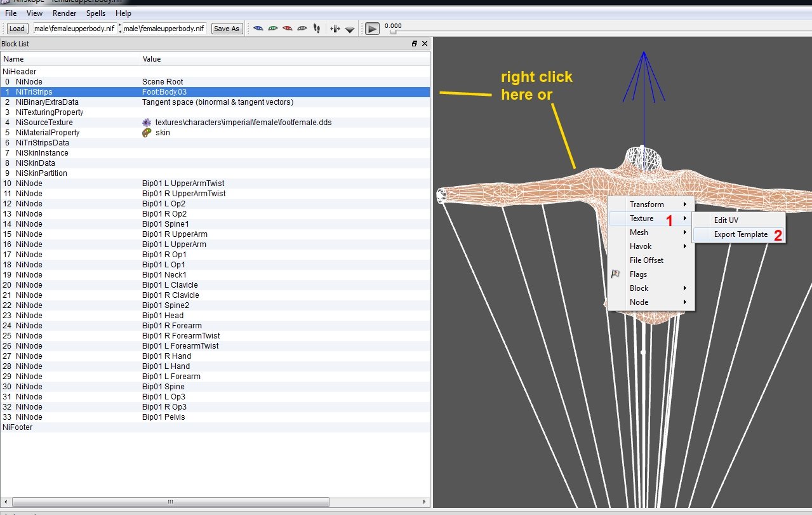Screen dimensions: 812x515
Task: Focus the save file path field
Action: [x=164, y=29]
